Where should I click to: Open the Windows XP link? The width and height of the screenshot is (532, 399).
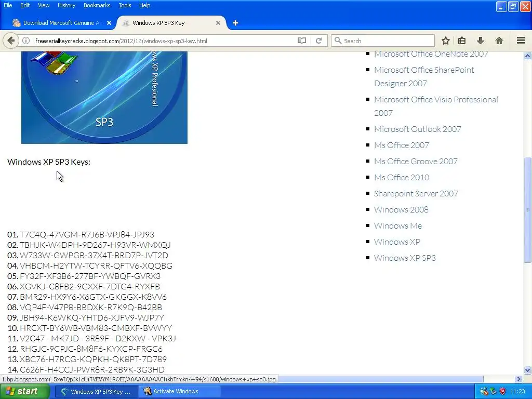coord(397,242)
